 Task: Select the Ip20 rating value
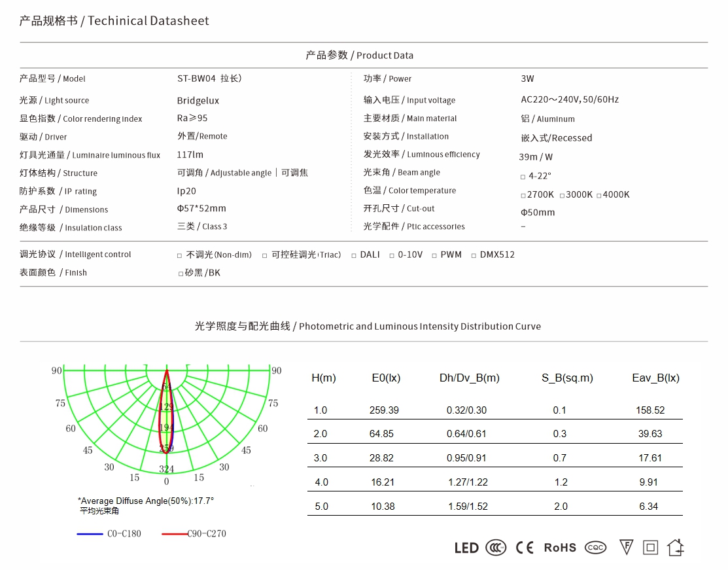[186, 191]
